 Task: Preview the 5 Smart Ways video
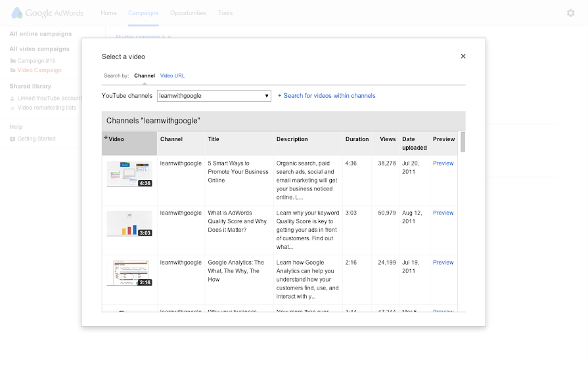(x=443, y=163)
